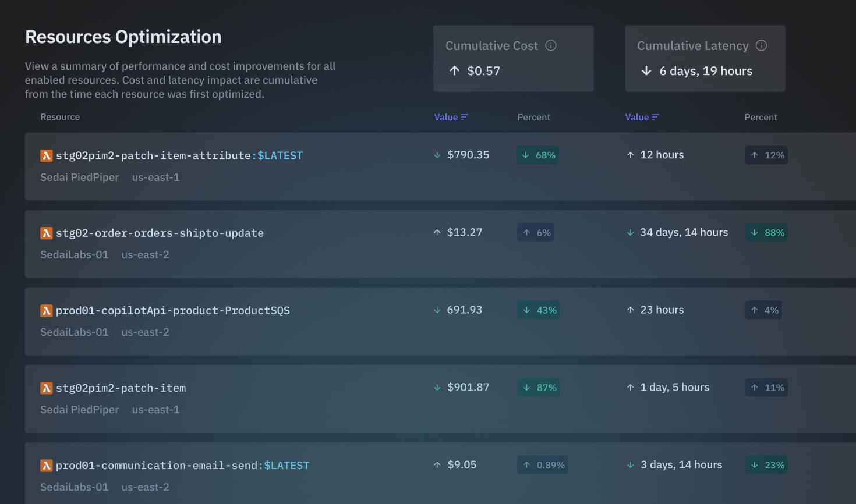The image size is (856, 504).
Task: Open the stg02-order-orders-shipto-update resource link
Action: coord(160,233)
